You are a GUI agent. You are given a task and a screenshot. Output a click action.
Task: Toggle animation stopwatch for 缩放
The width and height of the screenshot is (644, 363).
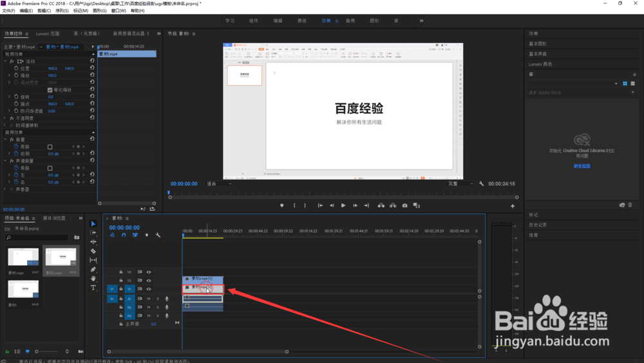[x=17, y=75]
